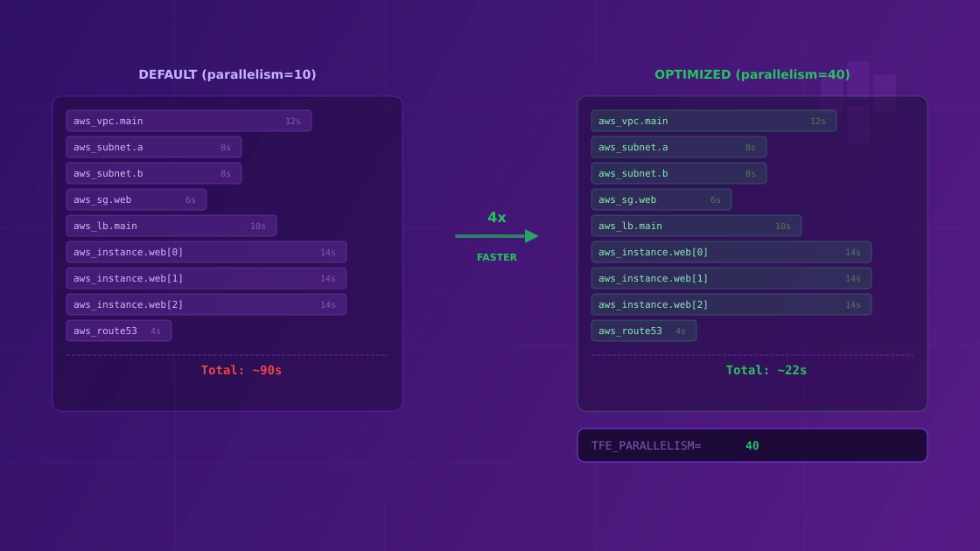Screen dimensions: 980x551
Task: Click the Total: ~90s label
Action: coord(240,370)
